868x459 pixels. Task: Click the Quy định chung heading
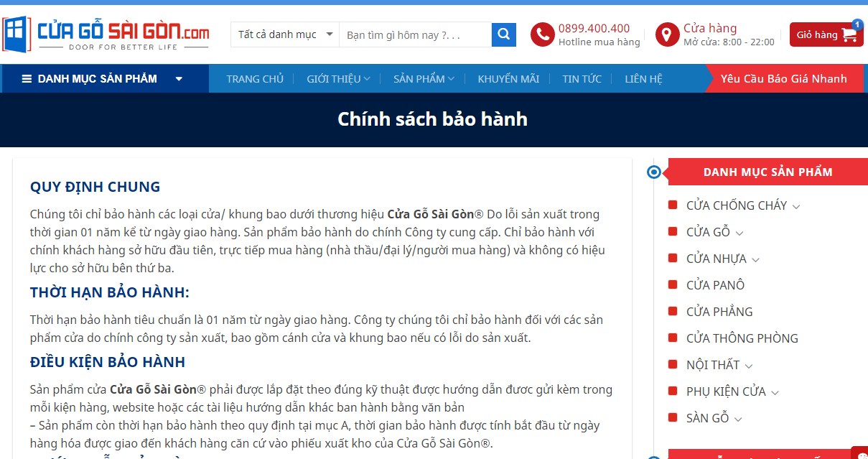tap(95, 187)
